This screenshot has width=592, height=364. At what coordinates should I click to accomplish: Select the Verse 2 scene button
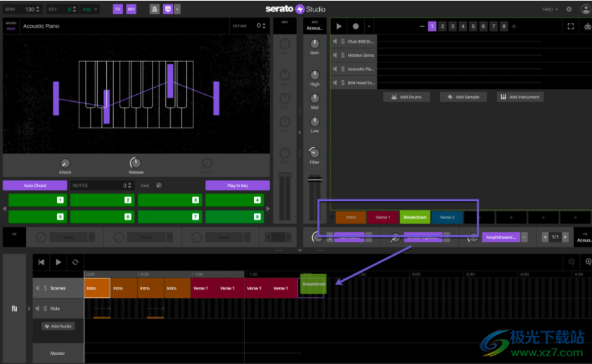coord(447,217)
